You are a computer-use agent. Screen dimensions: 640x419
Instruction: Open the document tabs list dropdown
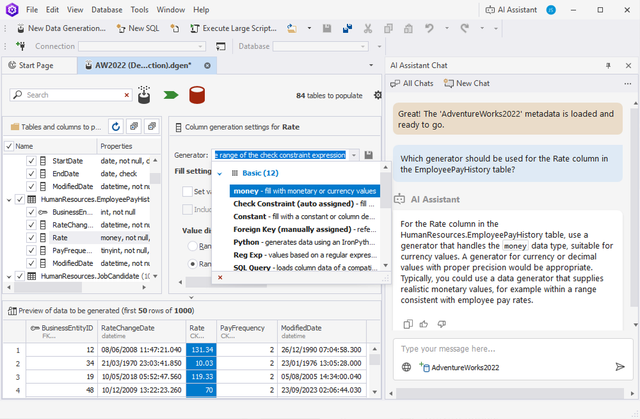pyautogui.click(x=371, y=65)
